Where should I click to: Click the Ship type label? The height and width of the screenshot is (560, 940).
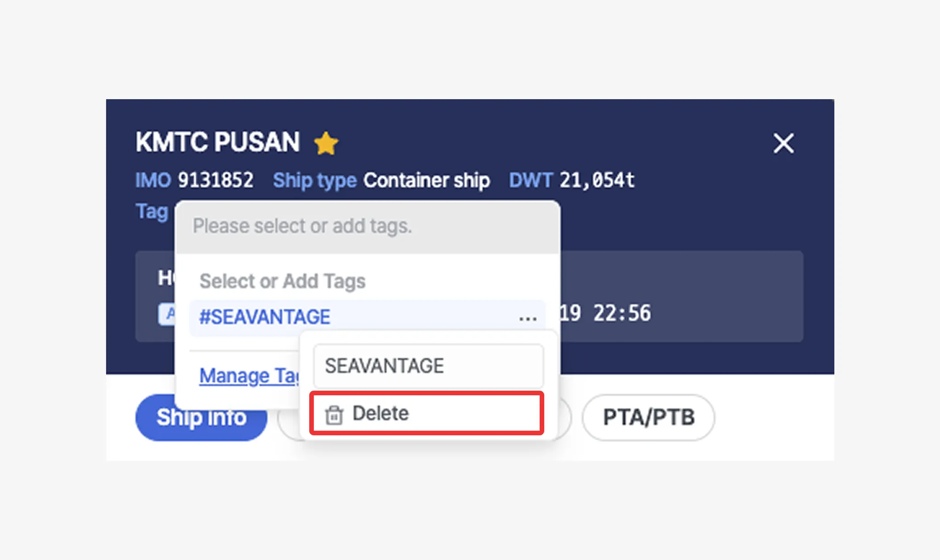[315, 180]
